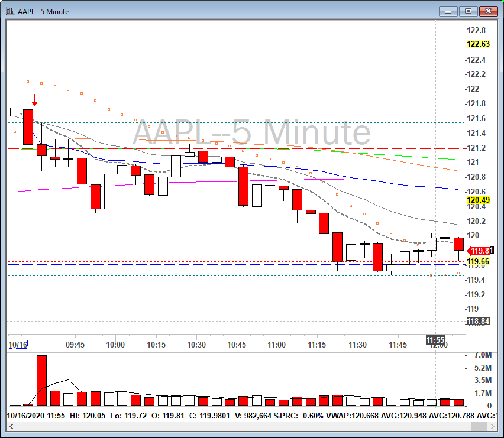Click the 122.63 price level label
Screen dimensions: 504x438
click(x=478, y=44)
